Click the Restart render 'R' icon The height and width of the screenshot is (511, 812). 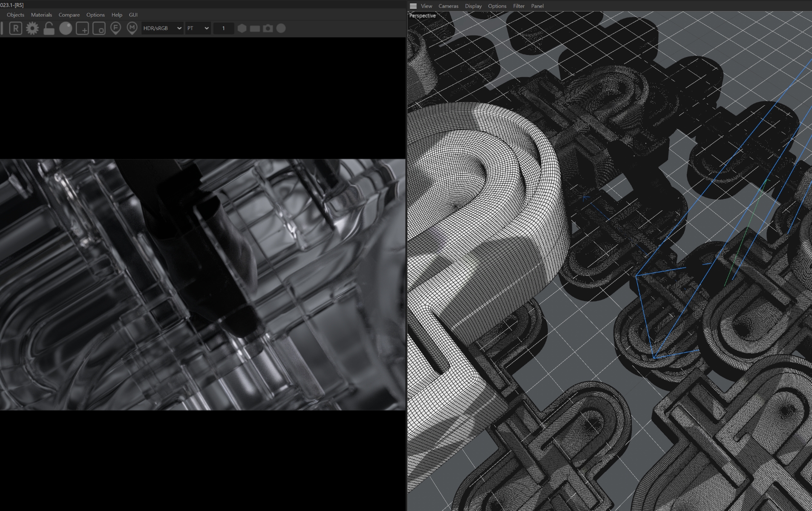16,29
